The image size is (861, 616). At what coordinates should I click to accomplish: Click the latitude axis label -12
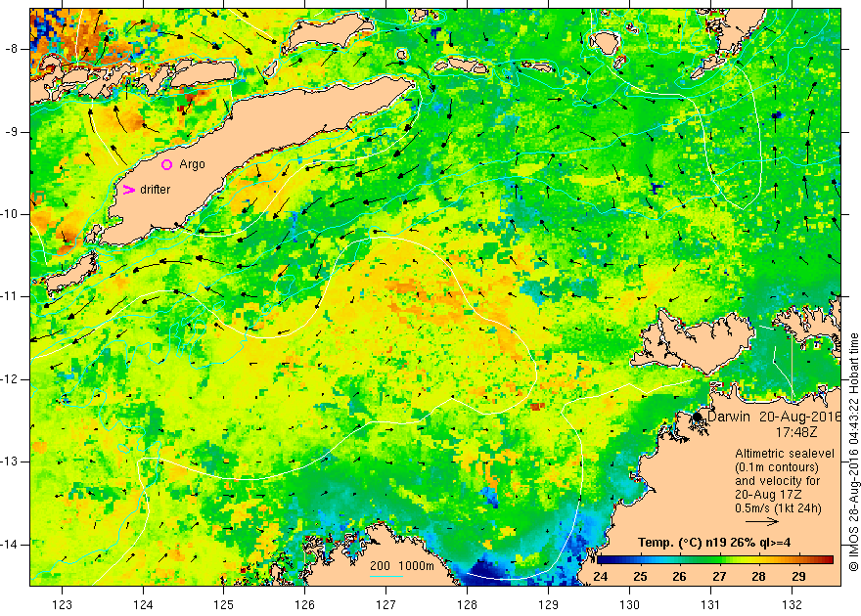[10, 379]
